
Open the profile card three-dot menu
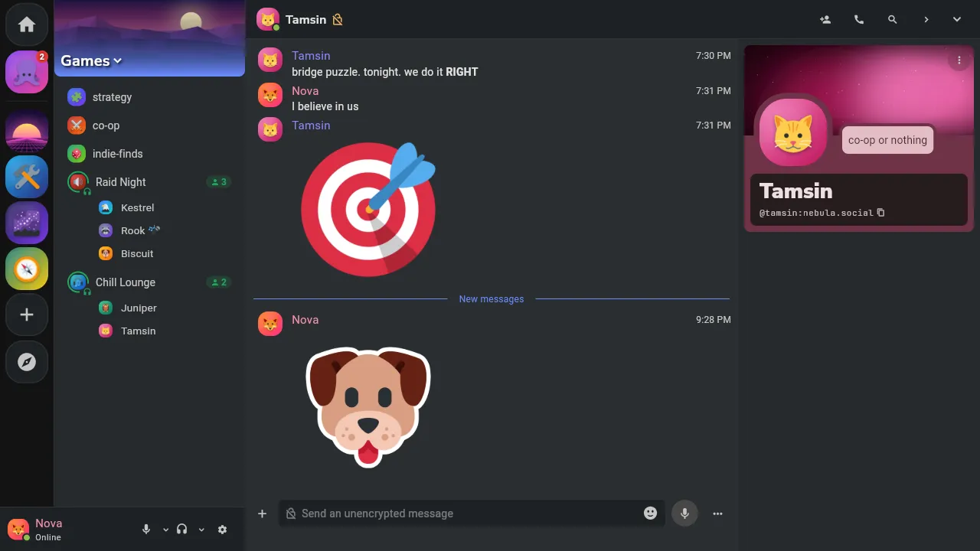[x=959, y=60]
